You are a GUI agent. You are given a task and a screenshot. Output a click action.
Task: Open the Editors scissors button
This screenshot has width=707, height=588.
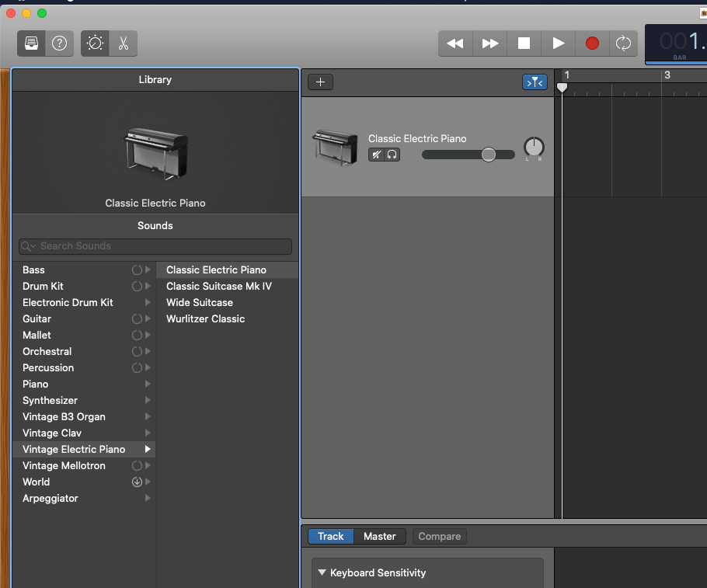(123, 43)
